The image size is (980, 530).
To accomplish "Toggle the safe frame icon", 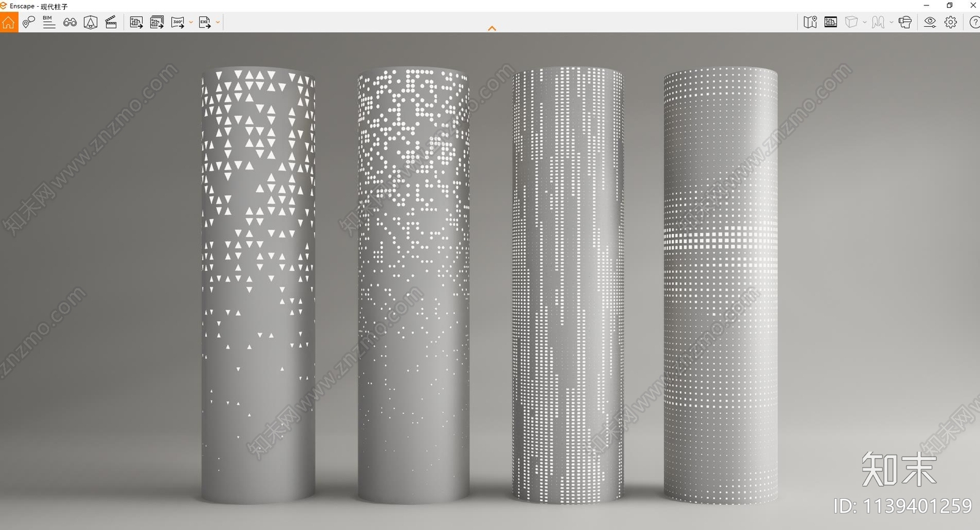I will click(831, 23).
